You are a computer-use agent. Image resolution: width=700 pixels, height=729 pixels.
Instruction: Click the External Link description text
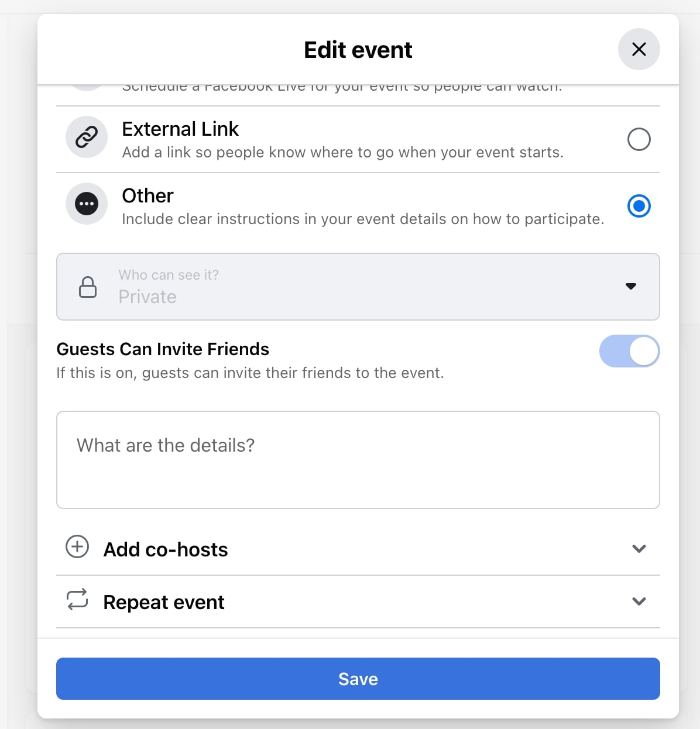[343, 152]
